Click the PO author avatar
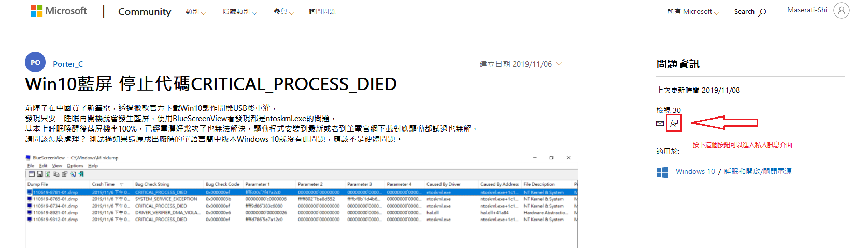The image size is (868, 248). (x=35, y=62)
